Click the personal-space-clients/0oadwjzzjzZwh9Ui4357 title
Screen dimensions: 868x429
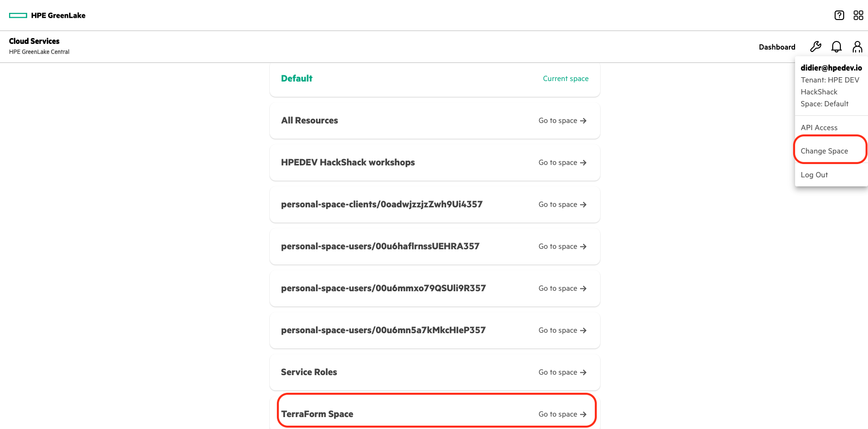tap(382, 204)
